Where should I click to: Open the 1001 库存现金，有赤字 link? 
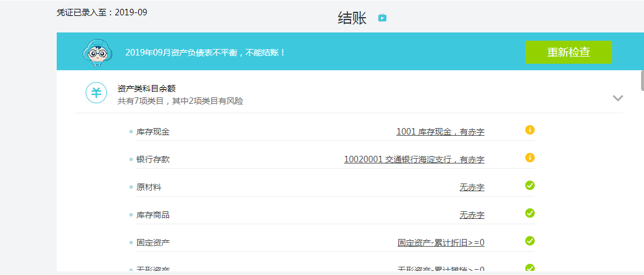pyautogui.click(x=440, y=132)
